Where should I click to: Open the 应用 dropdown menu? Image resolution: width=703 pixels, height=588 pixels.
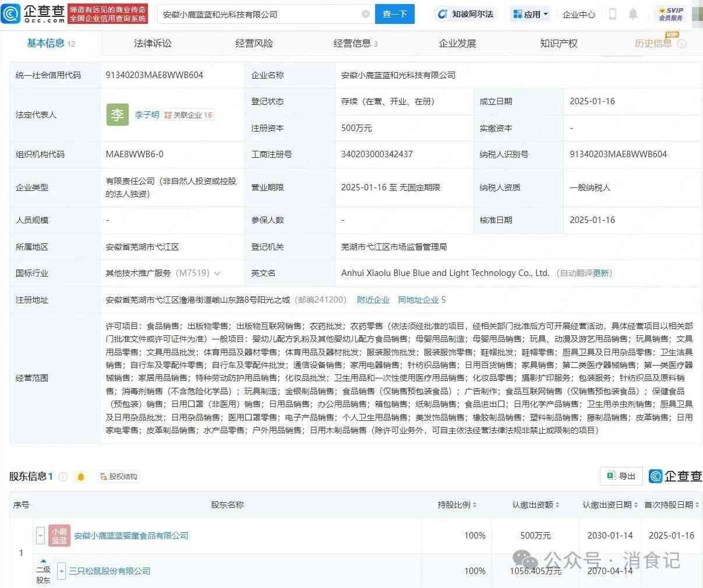coord(531,14)
